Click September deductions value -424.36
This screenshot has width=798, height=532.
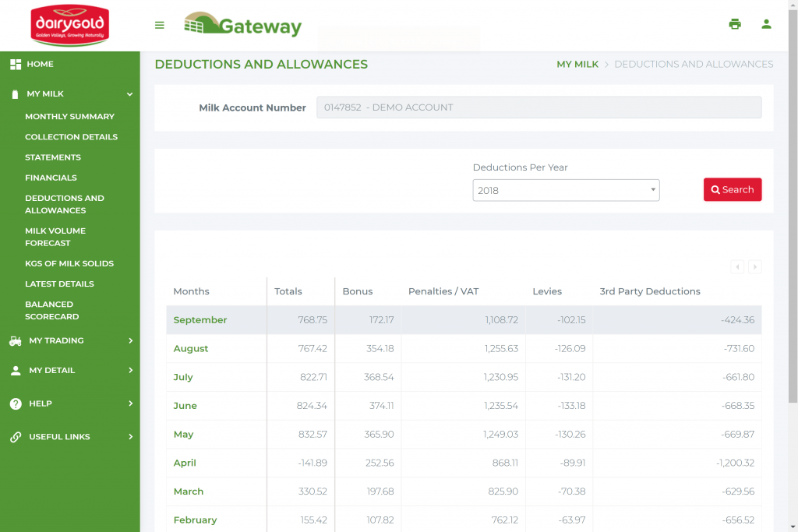738,320
